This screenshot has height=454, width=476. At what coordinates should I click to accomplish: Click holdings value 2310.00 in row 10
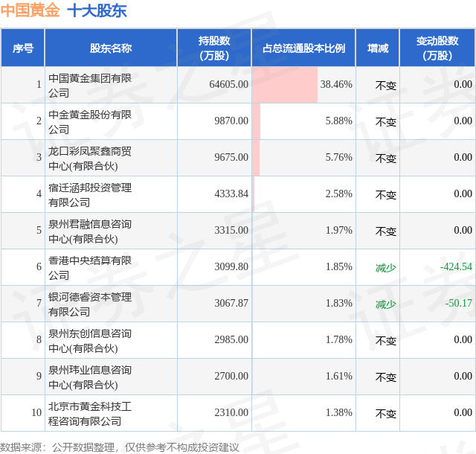231,412
